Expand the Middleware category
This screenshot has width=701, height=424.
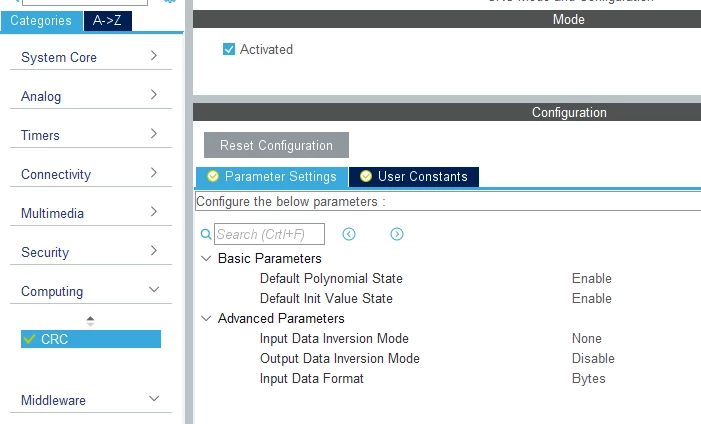click(x=91, y=400)
